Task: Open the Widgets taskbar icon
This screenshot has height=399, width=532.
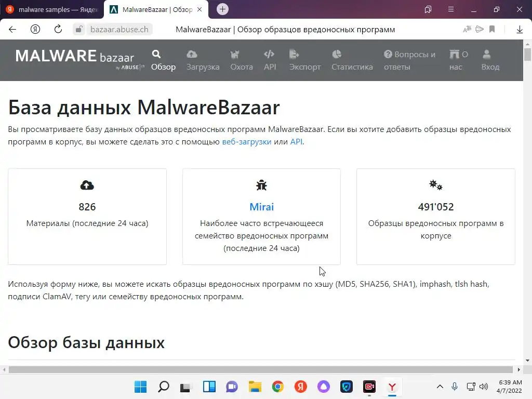Action: click(209, 387)
